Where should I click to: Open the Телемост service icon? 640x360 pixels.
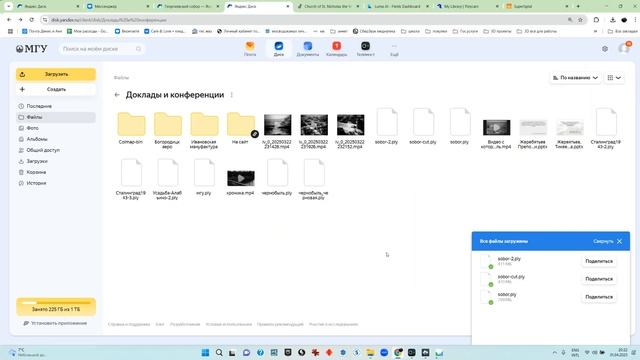tap(365, 49)
